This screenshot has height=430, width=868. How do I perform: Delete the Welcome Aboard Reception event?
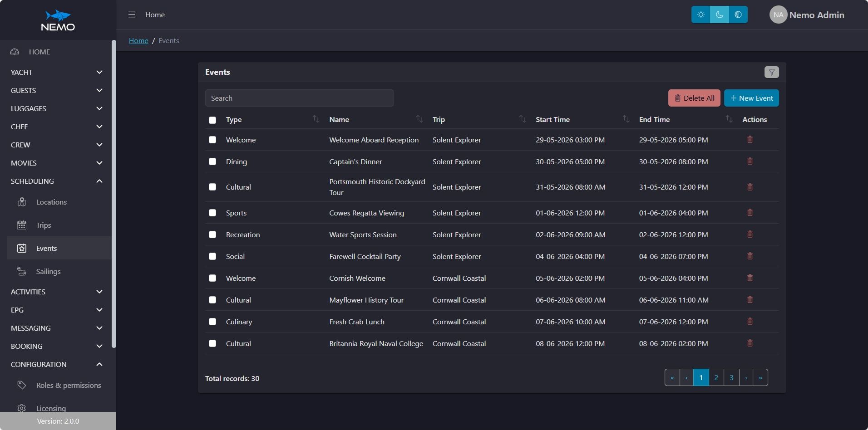point(750,140)
